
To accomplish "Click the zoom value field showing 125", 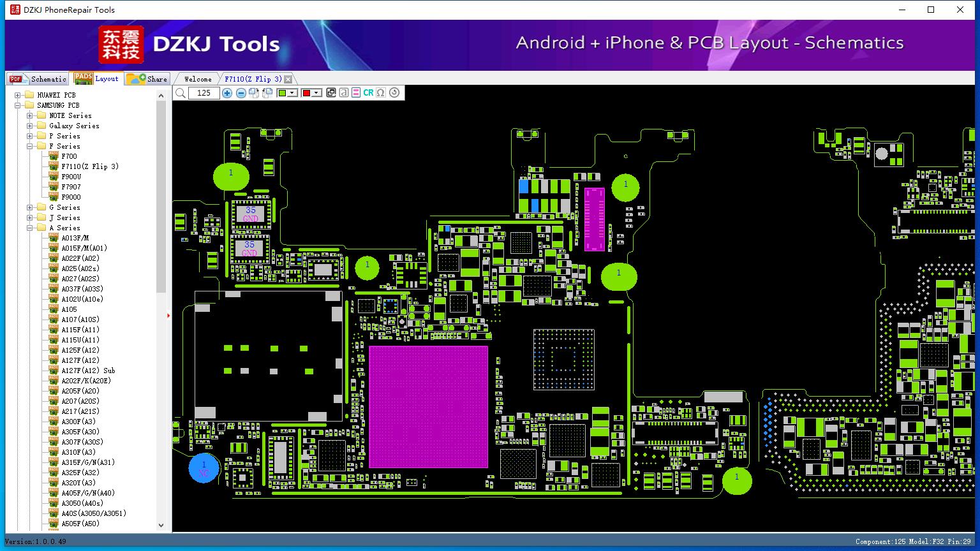I will click(204, 93).
